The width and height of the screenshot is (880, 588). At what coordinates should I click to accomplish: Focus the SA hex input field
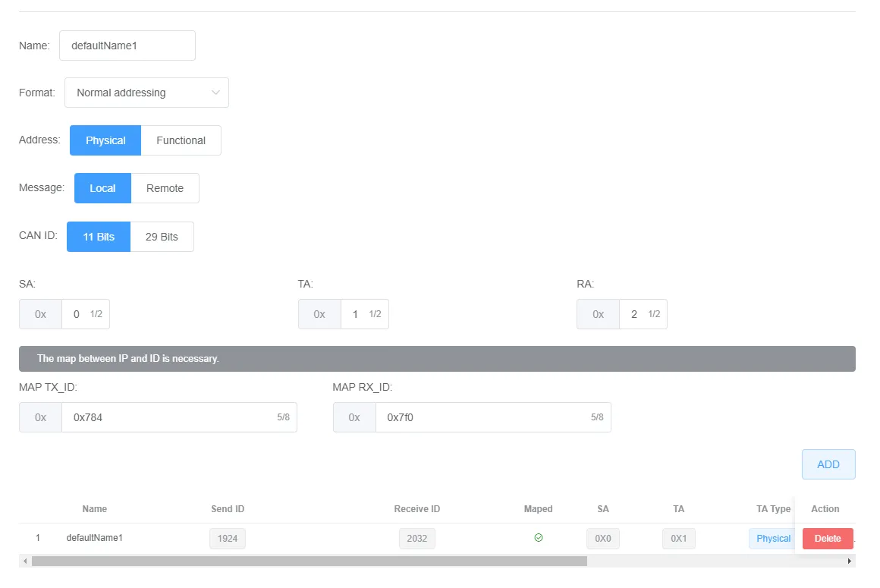(x=85, y=314)
